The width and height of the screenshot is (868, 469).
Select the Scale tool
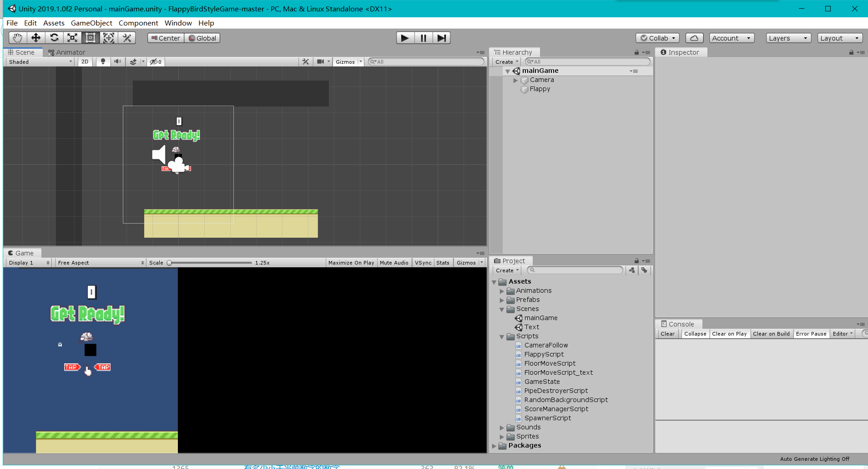(x=72, y=38)
